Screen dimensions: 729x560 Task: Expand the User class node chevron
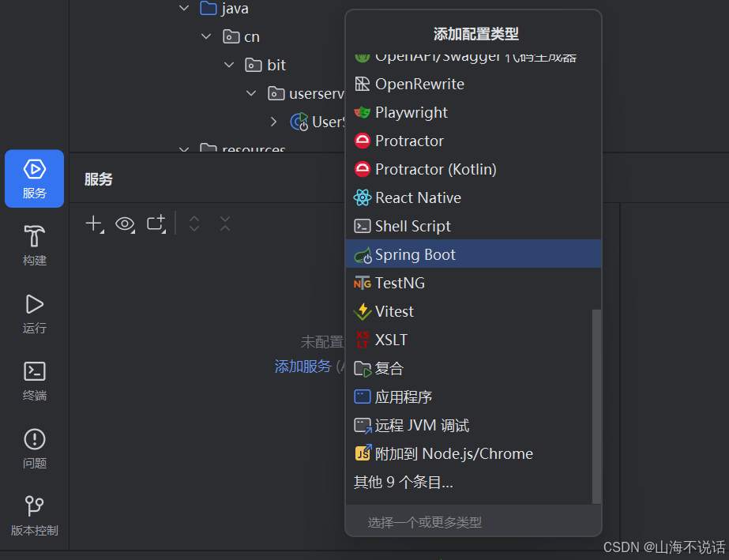coord(274,122)
